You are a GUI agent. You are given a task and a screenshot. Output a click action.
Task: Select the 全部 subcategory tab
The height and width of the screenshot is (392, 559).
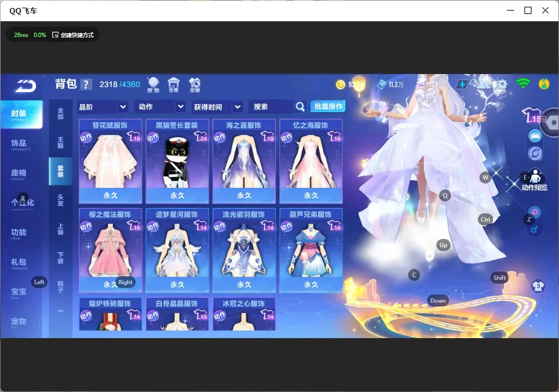coord(60,113)
